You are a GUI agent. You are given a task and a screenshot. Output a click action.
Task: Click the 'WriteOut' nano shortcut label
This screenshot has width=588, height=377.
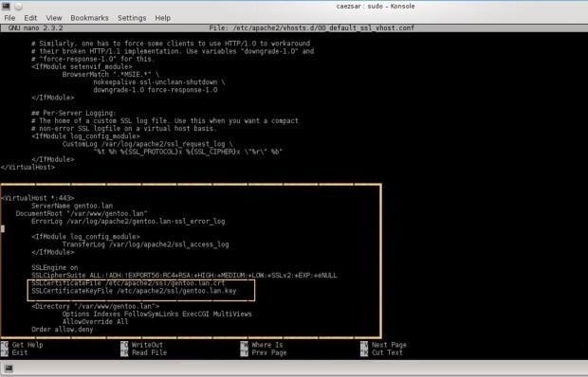pos(147,345)
